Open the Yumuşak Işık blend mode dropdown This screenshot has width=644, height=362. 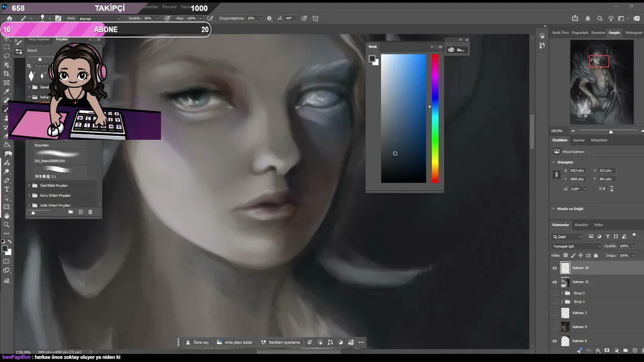coord(577,246)
